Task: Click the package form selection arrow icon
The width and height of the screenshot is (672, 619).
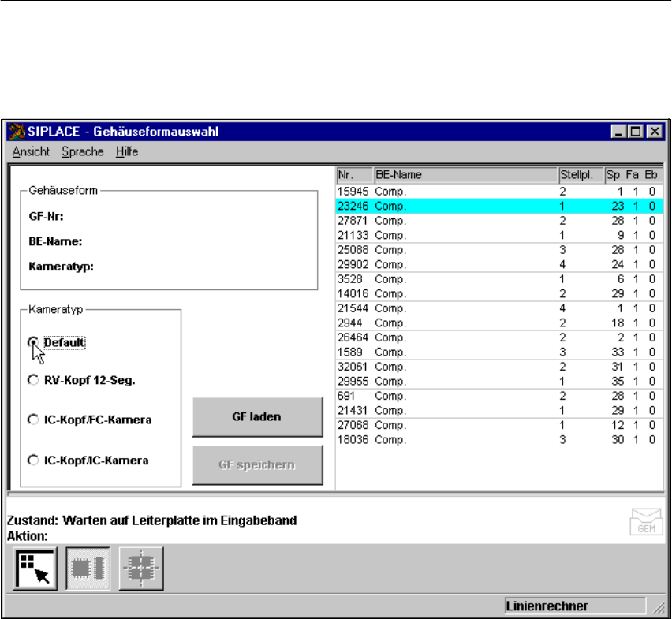Action: 35,569
